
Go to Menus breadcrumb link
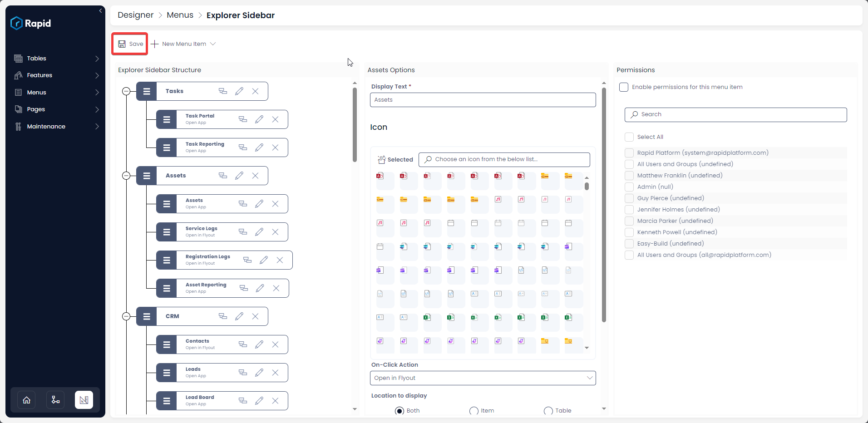point(180,15)
